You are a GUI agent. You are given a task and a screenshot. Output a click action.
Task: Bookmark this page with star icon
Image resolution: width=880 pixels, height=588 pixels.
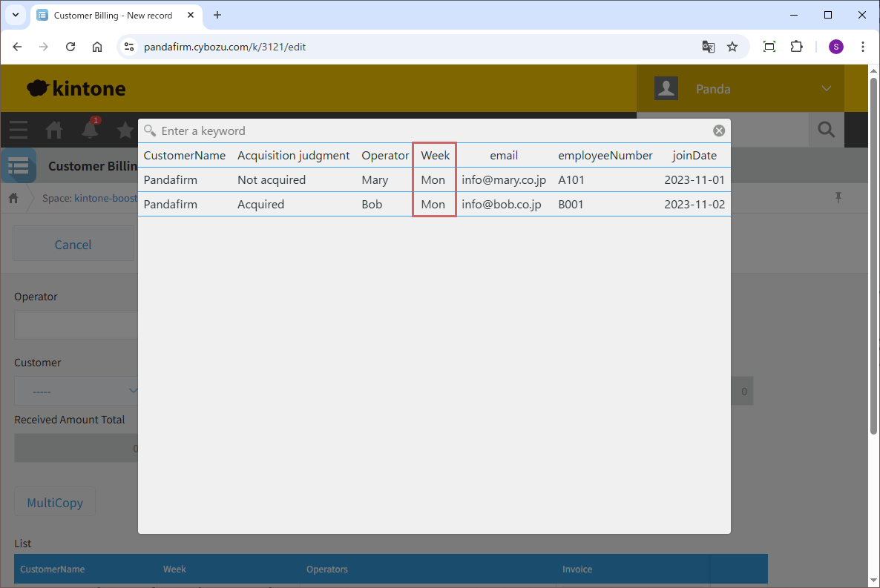(732, 47)
